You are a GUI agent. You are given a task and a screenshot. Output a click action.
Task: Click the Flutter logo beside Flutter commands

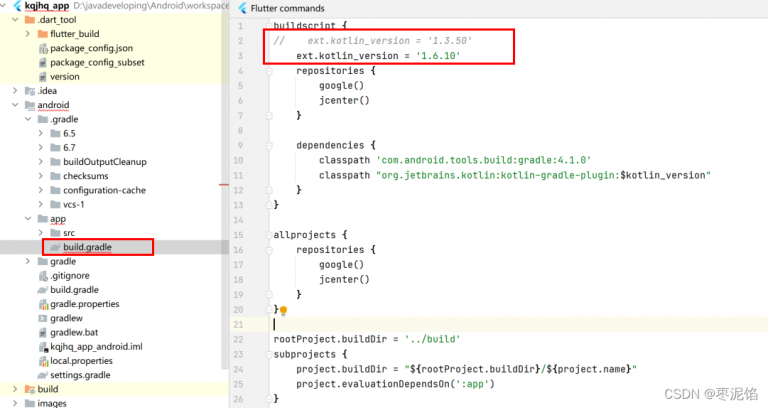241,8
